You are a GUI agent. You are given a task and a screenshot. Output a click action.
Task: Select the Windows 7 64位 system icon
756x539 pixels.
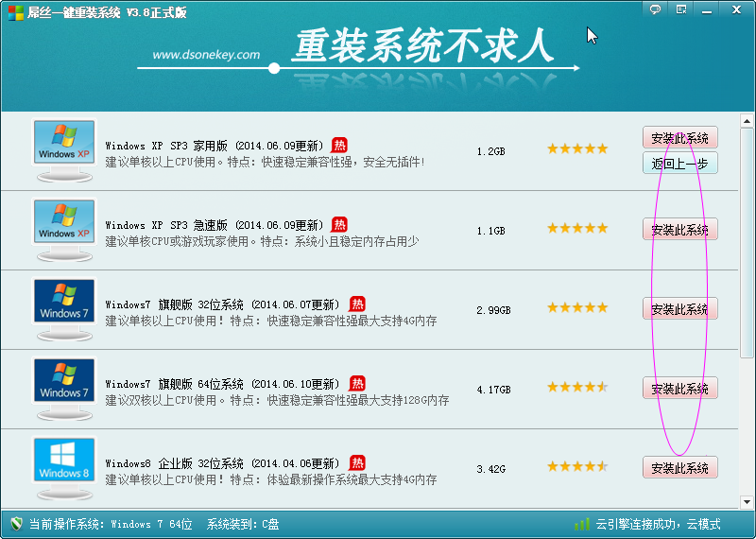(64, 384)
